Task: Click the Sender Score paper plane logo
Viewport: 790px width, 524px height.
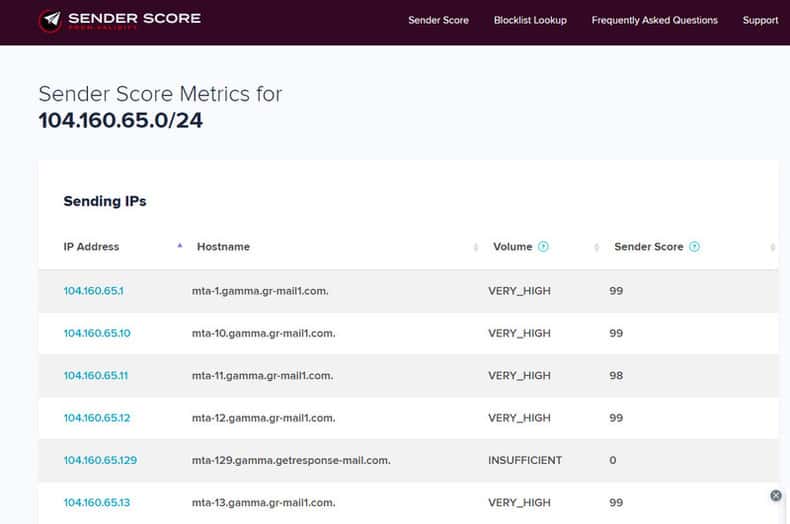Action: [x=50, y=20]
